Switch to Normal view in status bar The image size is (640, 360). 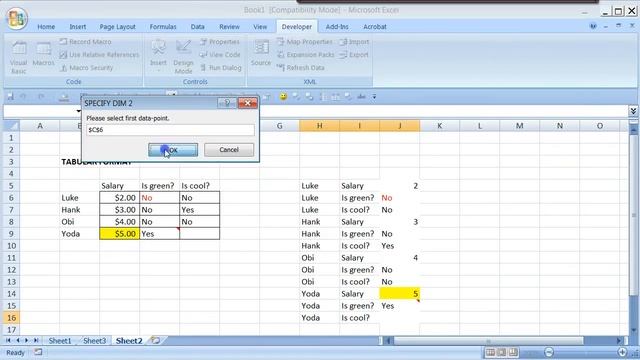point(490,352)
